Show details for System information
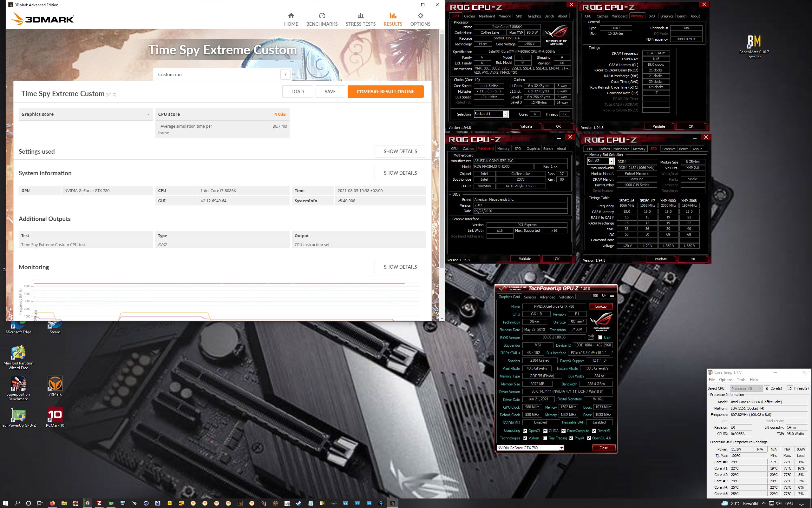Viewport: 812px width, 508px height. [400, 173]
